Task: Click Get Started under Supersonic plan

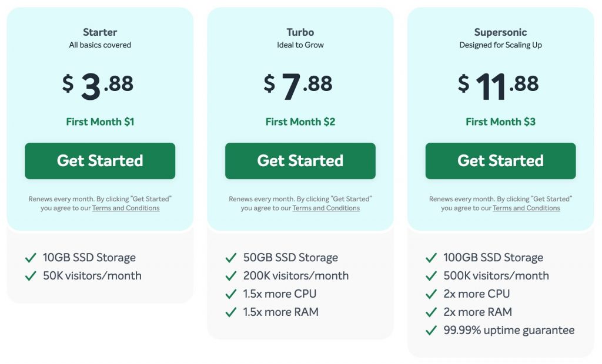Action: 501,161
